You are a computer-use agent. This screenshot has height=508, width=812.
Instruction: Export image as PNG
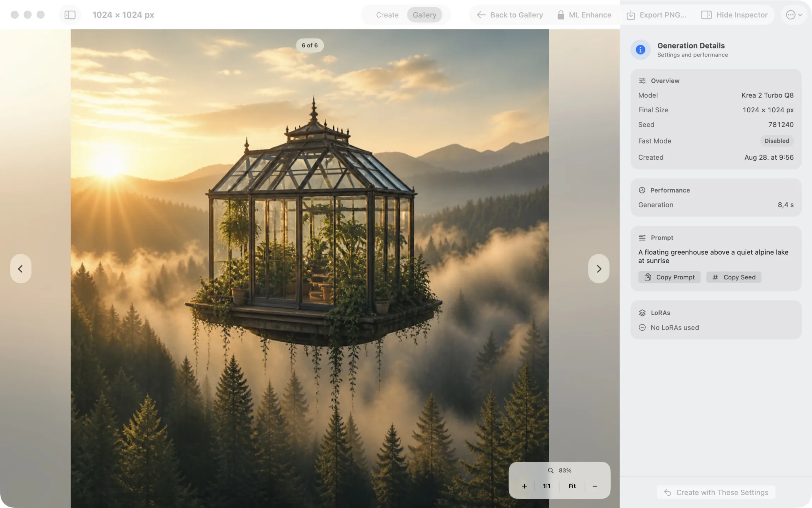click(656, 15)
